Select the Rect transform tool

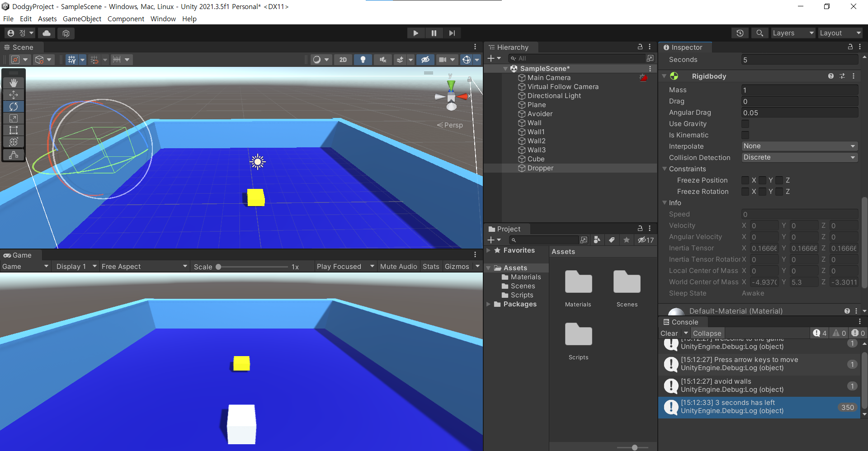pos(14,130)
